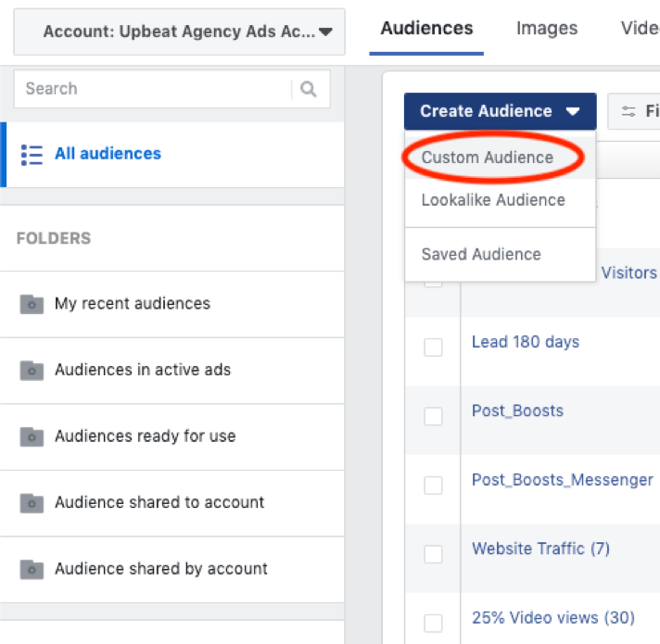
Task: Click Audiences ready for use folder icon
Action: point(32,436)
